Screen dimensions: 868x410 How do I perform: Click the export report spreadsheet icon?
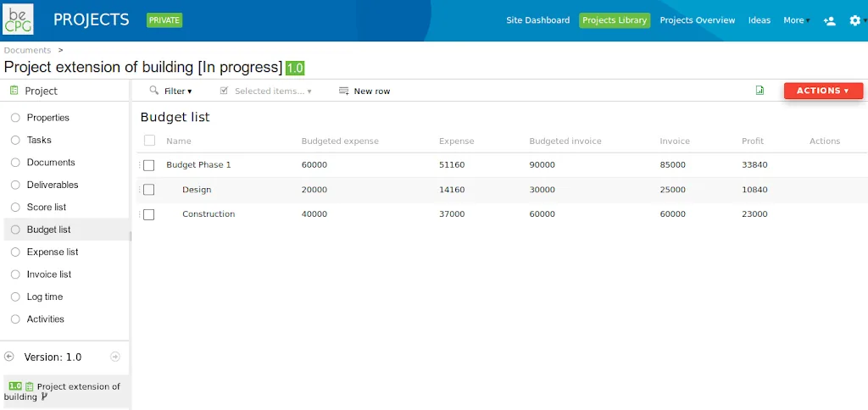point(759,91)
